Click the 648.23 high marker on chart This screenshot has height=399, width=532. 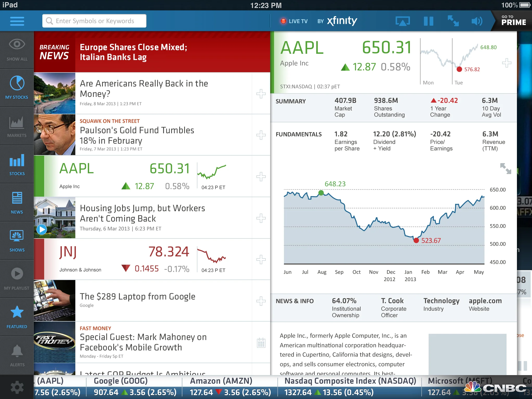pyautogui.click(x=321, y=193)
